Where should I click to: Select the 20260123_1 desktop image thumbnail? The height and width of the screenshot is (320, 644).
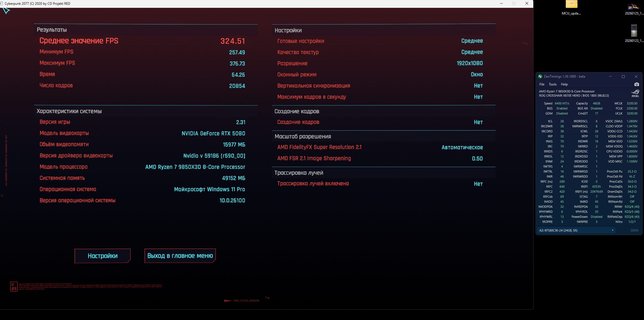coord(634,31)
